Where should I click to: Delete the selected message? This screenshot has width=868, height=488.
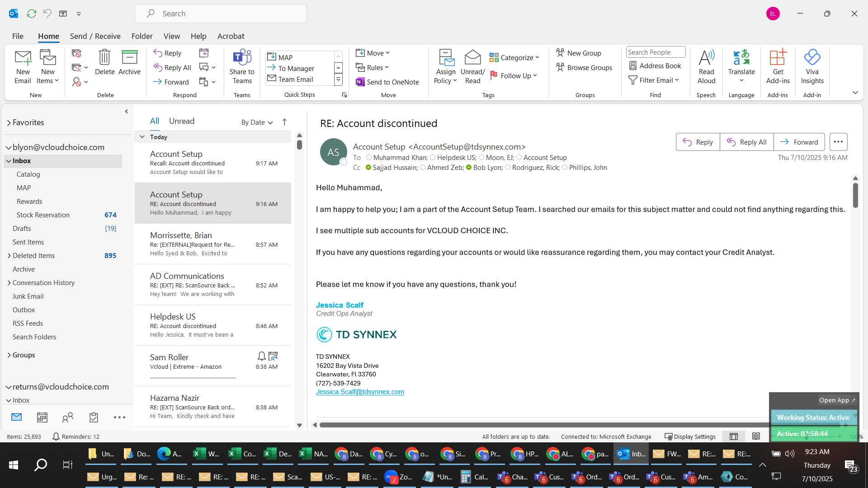click(104, 62)
